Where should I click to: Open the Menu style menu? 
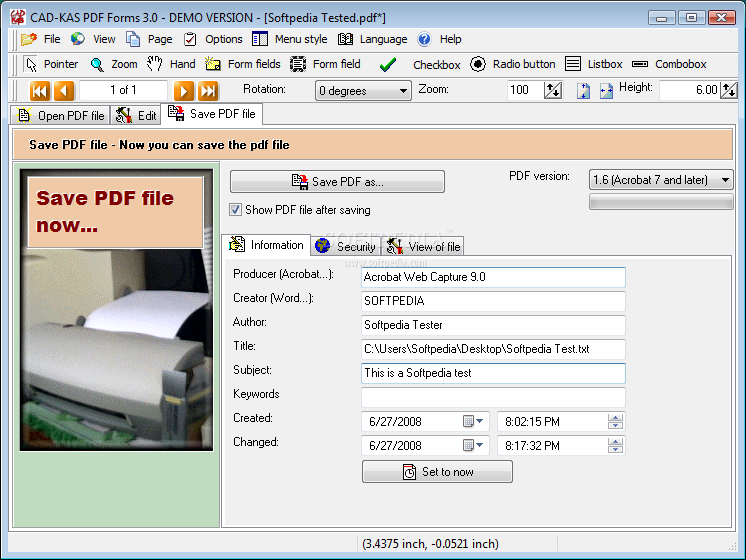point(289,39)
